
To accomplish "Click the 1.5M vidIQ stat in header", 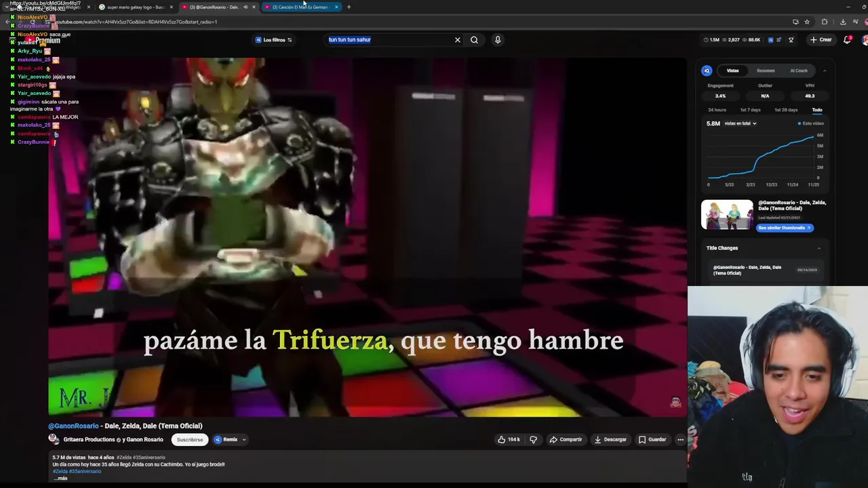I will coord(712,40).
